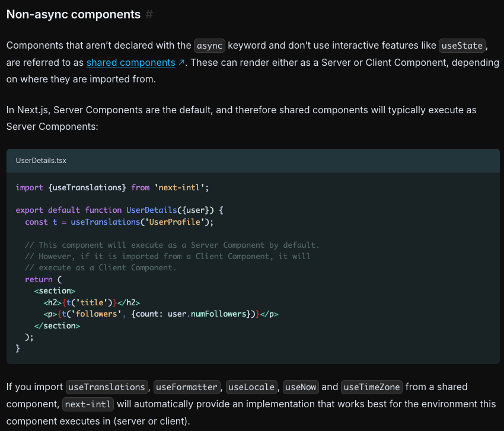504x431 pixels.
Task: Click the useFormatter inline code badge
Action: [x=187, y=387]
